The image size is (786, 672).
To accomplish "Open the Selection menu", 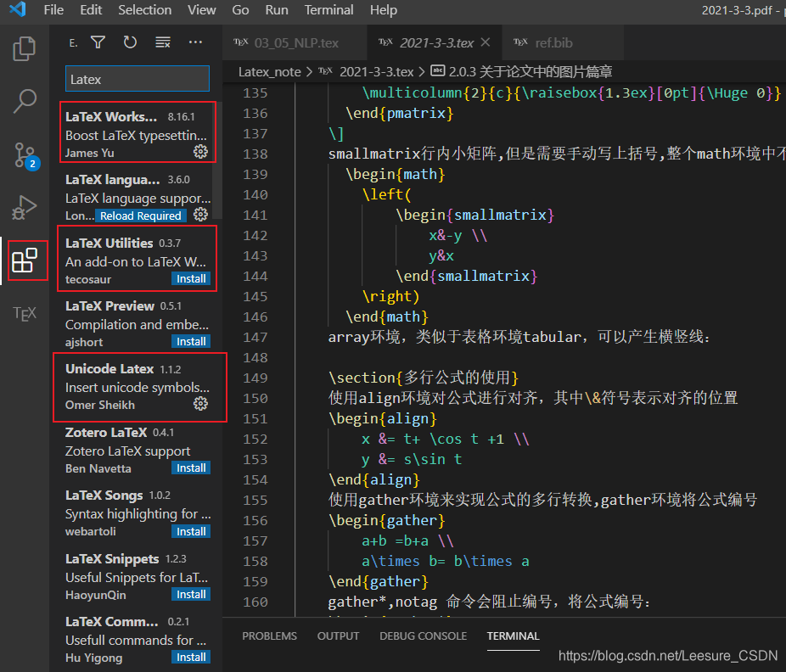I will [145, 10].
